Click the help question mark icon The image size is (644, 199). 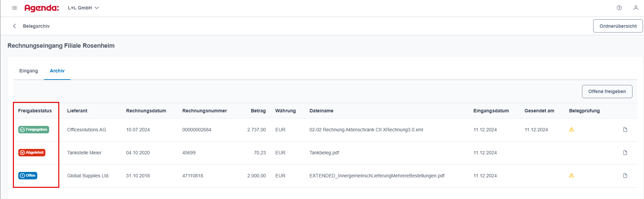619,8
